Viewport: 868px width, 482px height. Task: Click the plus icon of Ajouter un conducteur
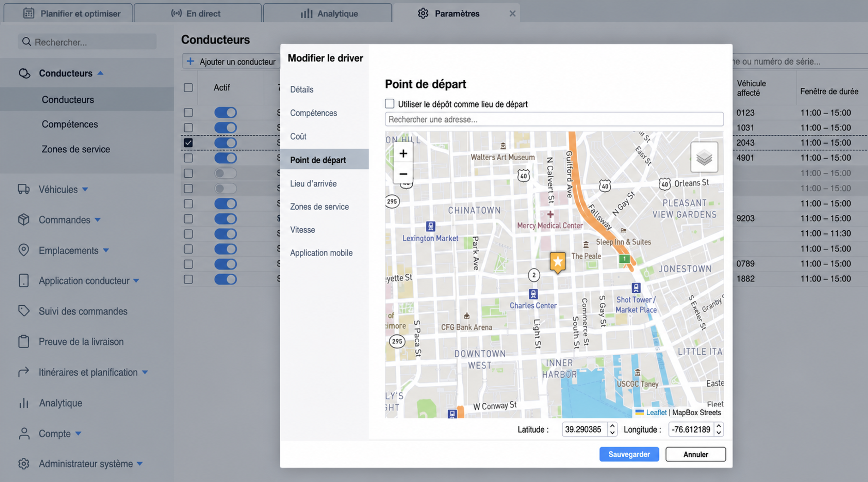point(190,61)
